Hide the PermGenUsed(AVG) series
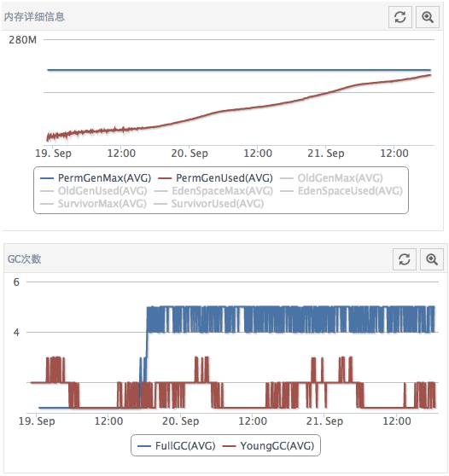The height and width of the screenshot is (476, 449). point(215,178)
